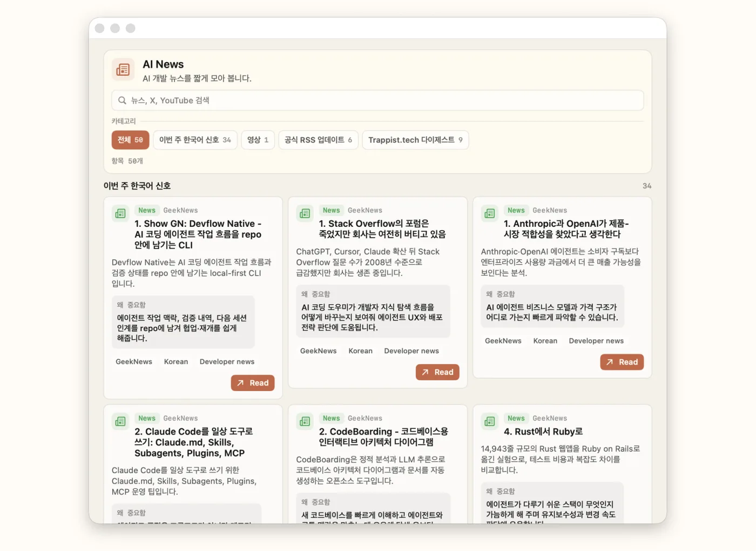Click the news icon on the Stack Overflow card
Viewport: 756px width, 551px height.
[x=305, y=213]
